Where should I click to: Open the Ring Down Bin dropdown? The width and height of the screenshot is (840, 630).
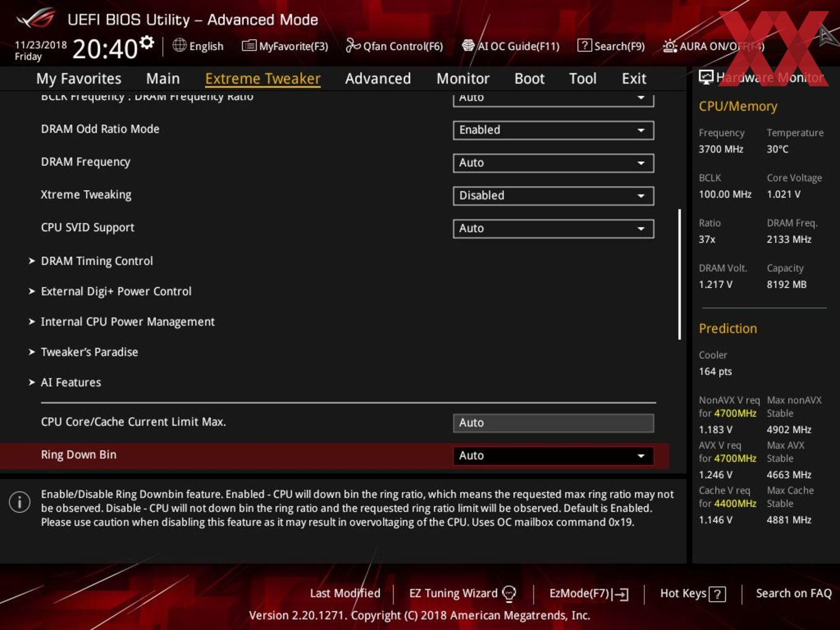point(553,455)
